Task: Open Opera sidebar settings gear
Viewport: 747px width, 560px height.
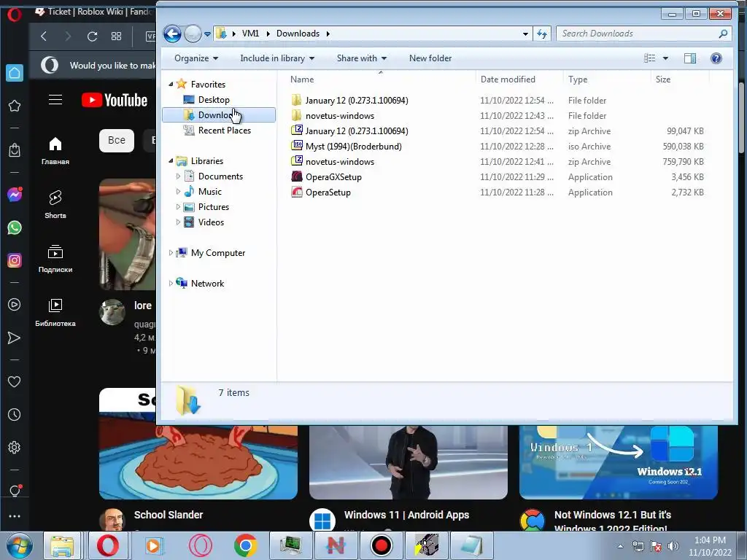Action: pyautogui.click(x=15, y=448)
